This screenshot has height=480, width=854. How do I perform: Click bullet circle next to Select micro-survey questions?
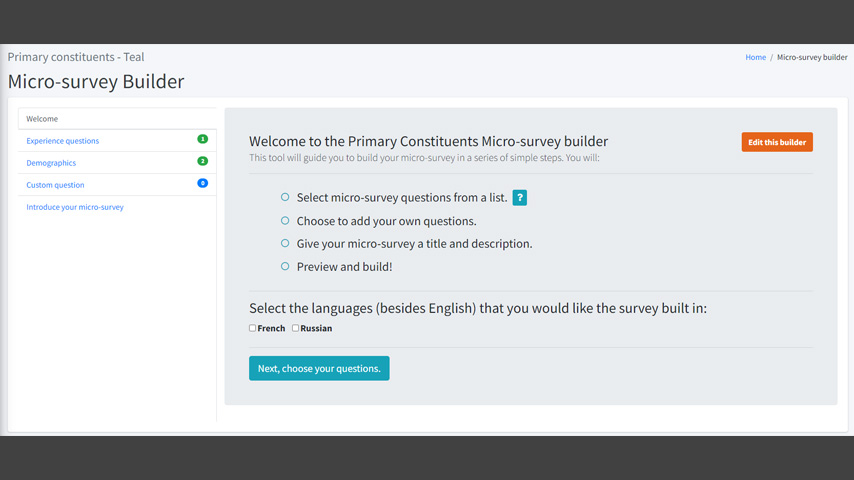(x=285, y=197)
